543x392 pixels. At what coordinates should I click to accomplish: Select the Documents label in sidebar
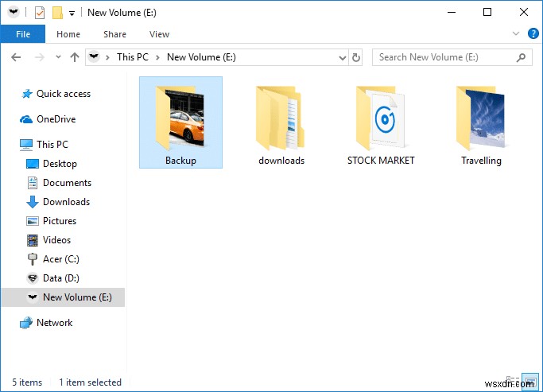[68, 183]
